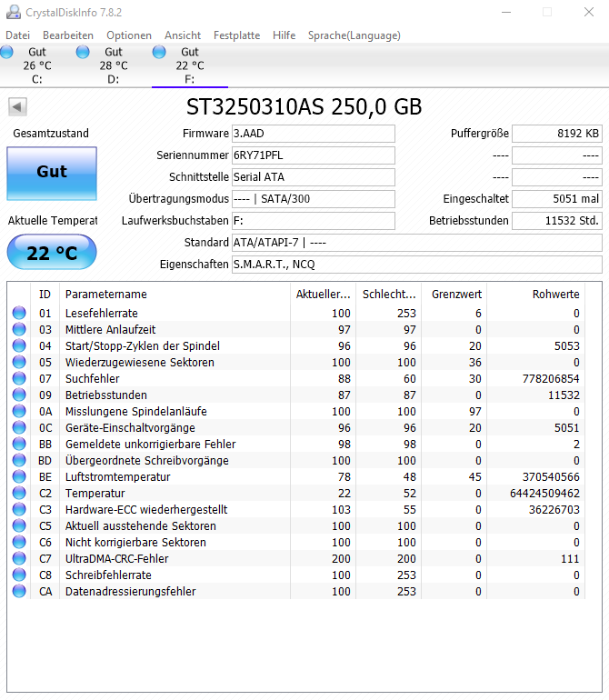Viewport: 609px width, 700px height.
Task: Click the ST3250310AS 250,0 GB drive title
Action: [304, 106]
